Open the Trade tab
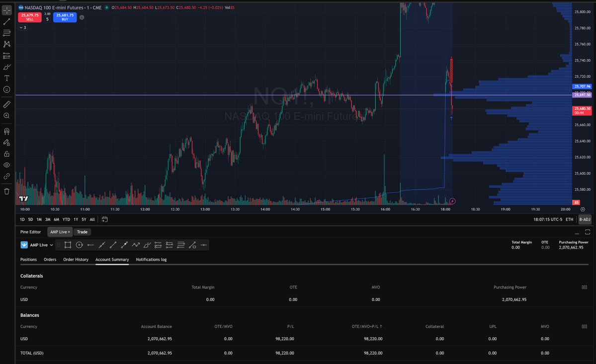 82,232
